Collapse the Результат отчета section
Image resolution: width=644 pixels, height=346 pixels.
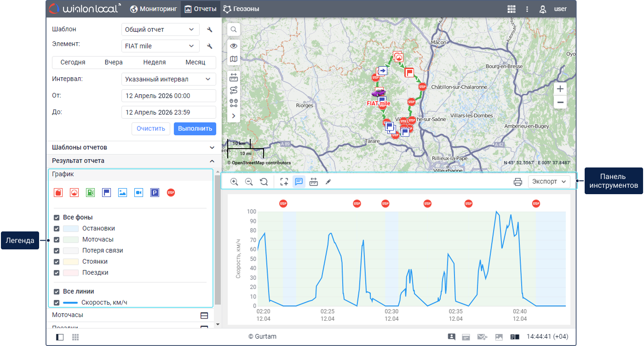point(212,161)
